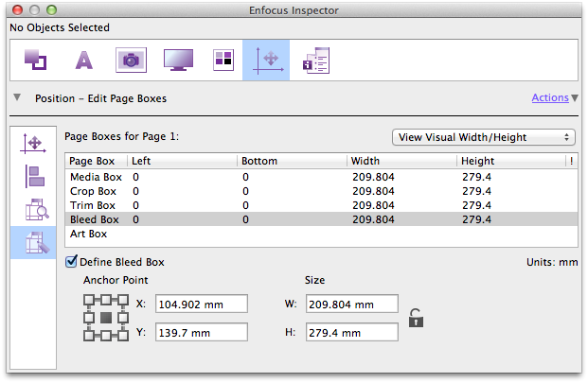
Task: Click the exclamation mark column header
Action: pos(572,161)
